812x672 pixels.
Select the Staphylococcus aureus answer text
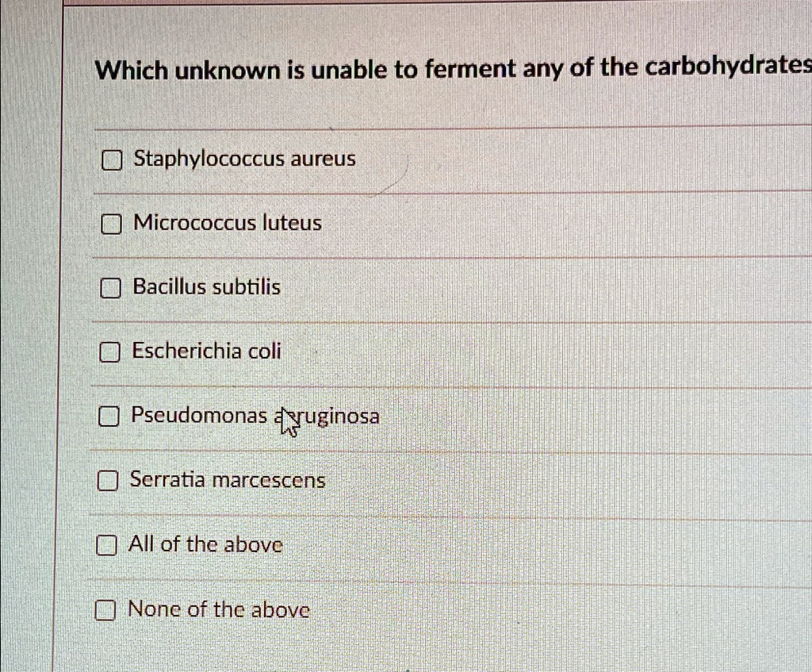pos(243,159)
